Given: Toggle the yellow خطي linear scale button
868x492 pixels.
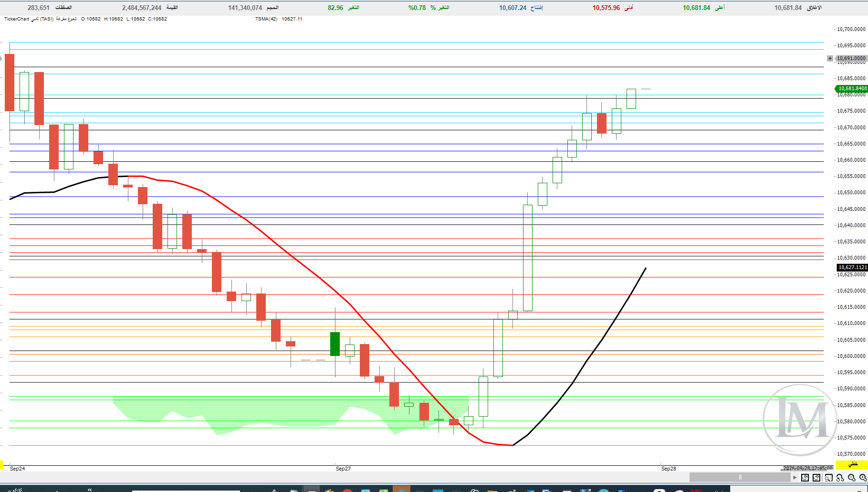Looking at the screenshot, I should 852,464.
